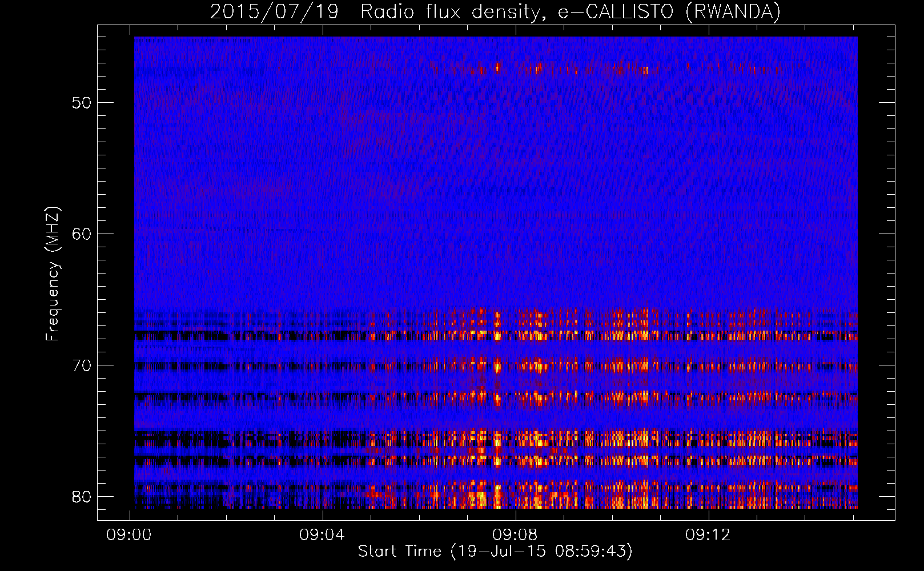Viewport: 924px width, 571px height.
Task: Click the bright emission at the 80 MHz band bottom
Action: point(497,498)
